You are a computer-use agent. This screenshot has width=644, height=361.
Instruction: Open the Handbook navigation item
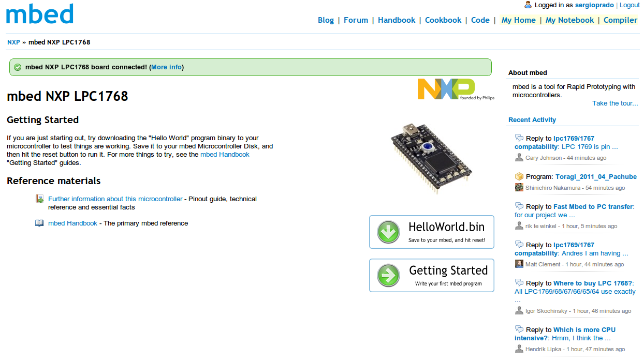pyautogui.click(x=397, y=20)
